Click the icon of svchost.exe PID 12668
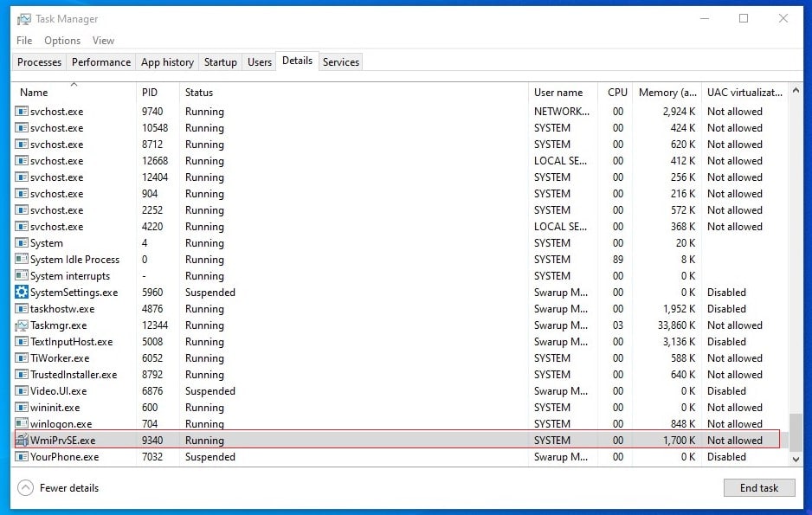 coord(22,161)
